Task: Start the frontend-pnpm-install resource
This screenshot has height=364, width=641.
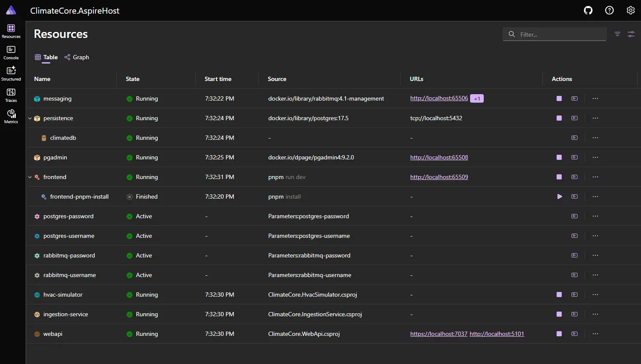Action: coord(559,196)
